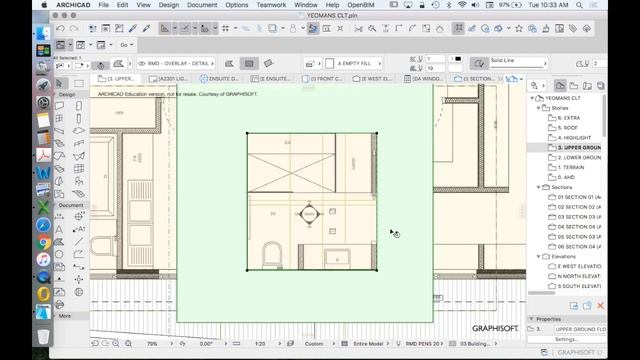Toggle the middle fill display option button
The height and width of the screenshot is (360, 640).
[x=249, y=63]
